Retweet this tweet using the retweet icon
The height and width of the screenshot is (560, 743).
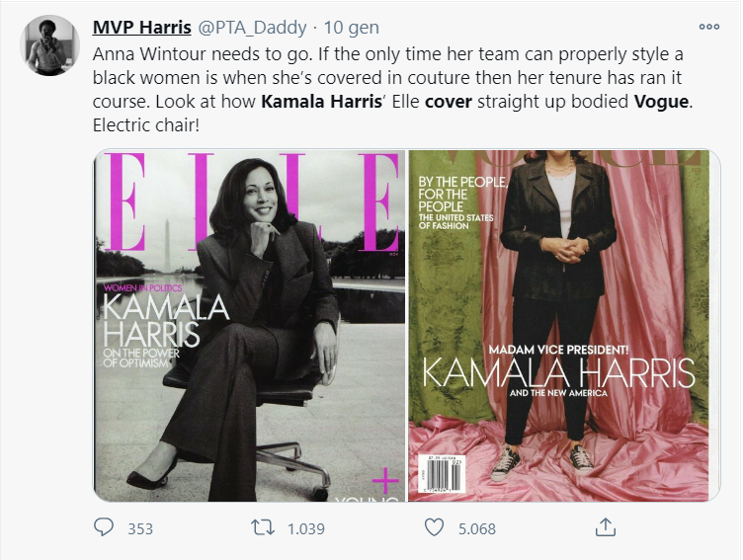[x=265, y=528]
